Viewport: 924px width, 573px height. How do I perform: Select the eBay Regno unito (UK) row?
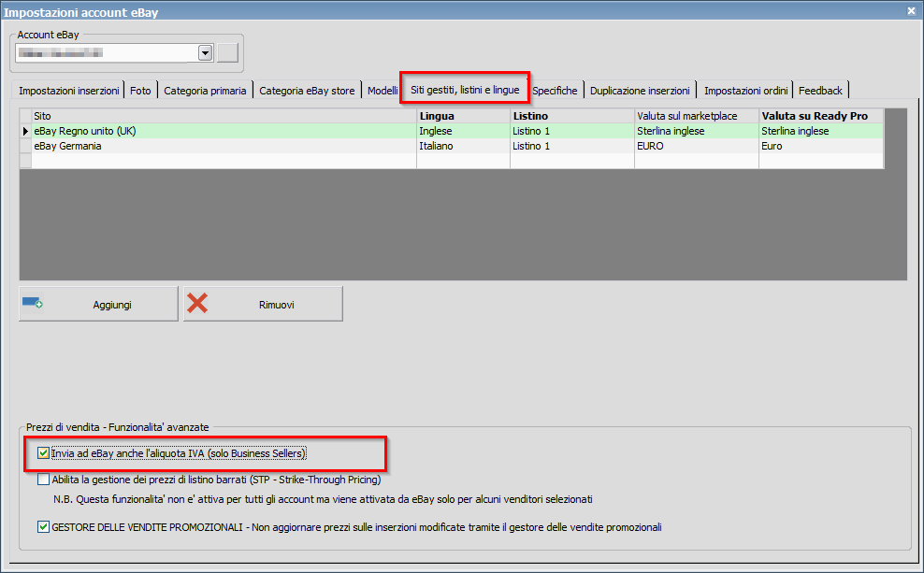[x=452, y=131]
